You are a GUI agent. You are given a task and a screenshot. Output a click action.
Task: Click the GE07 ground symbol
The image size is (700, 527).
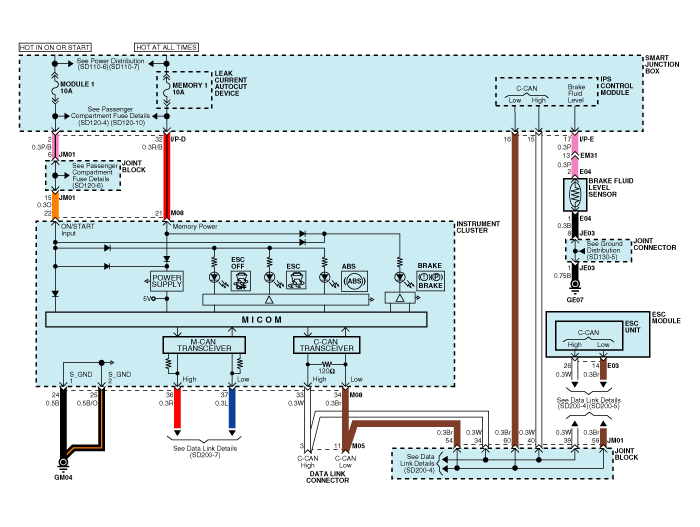pos(575,285)
